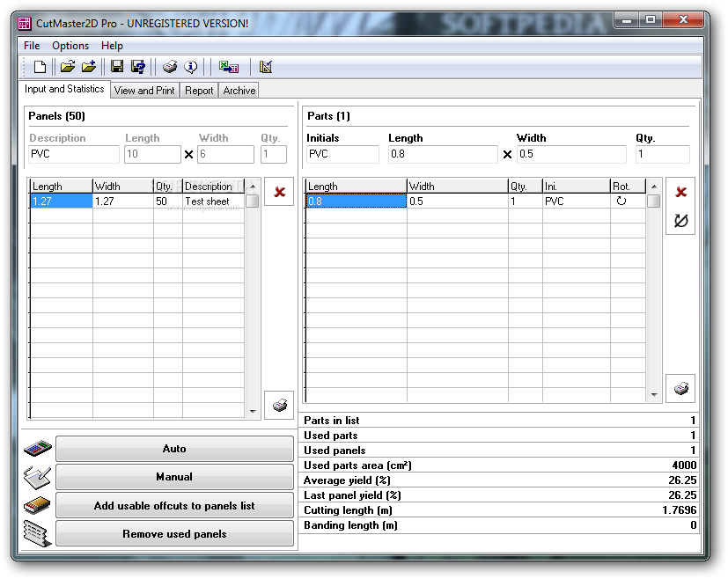Click the offcuts board icon
728x579 pixels.
37,505
